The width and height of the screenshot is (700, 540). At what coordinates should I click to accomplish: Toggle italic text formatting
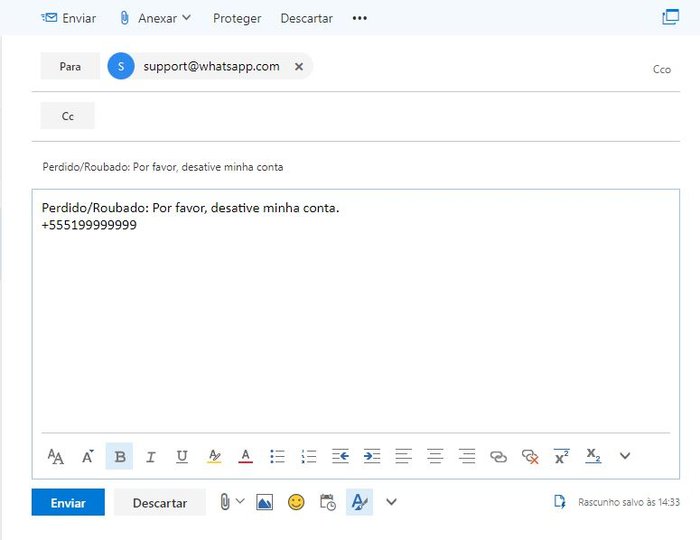pos(151,457)
